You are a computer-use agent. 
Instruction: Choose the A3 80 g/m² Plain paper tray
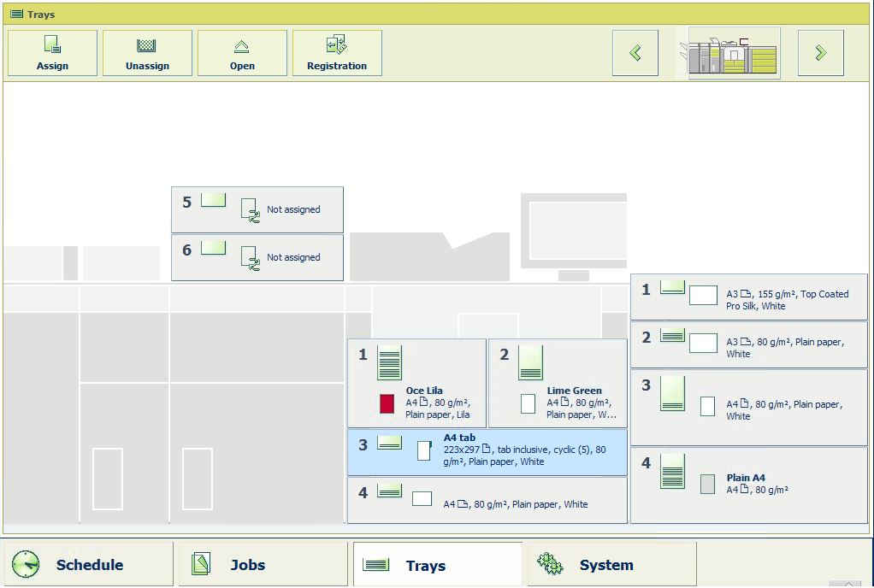pyautogui.click(x=749, y=344)
